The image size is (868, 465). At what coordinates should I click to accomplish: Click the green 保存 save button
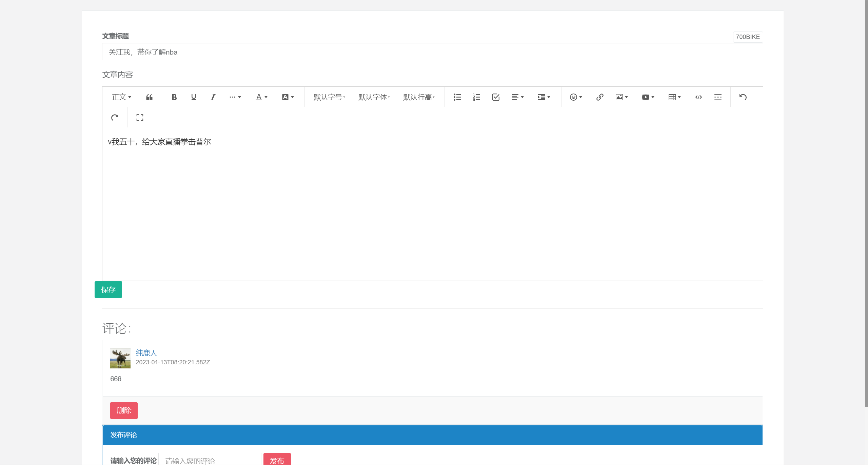pyautogui.click(x=108, y=290)
